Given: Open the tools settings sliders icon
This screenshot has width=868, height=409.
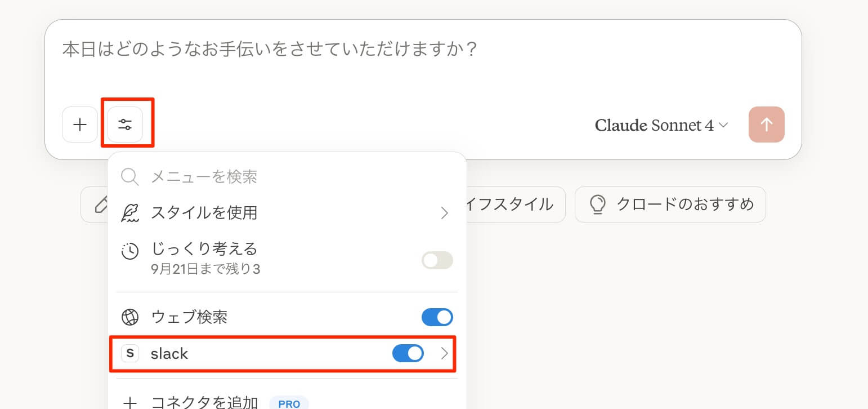Looking at the screenshot, I should (125, 125).
